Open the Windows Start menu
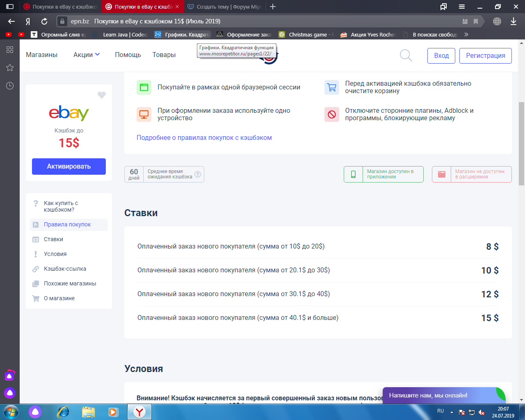The image size is (525, 420). [x=11, y=412]
